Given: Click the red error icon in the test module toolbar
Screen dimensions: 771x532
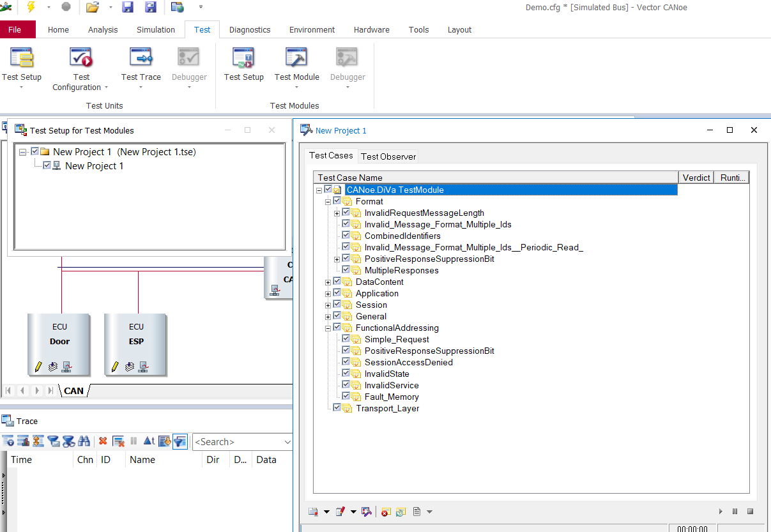Looking at the screenshot, I should coord(385,512).
